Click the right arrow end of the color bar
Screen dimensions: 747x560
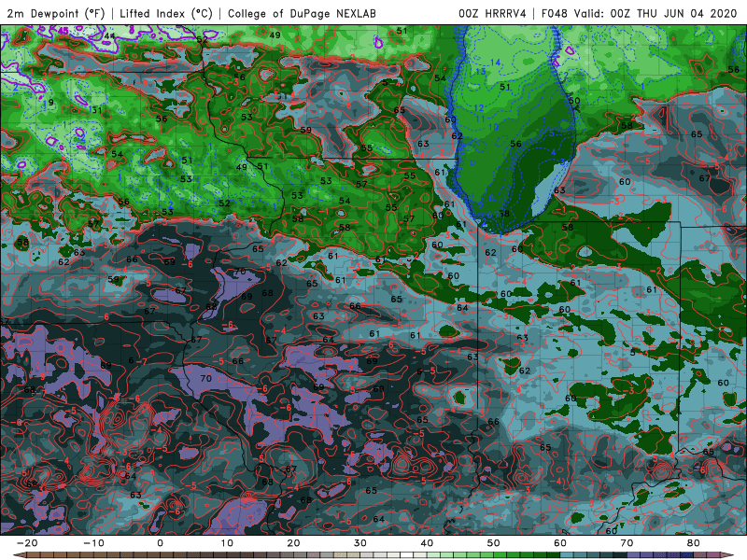(x=728, y=555)
